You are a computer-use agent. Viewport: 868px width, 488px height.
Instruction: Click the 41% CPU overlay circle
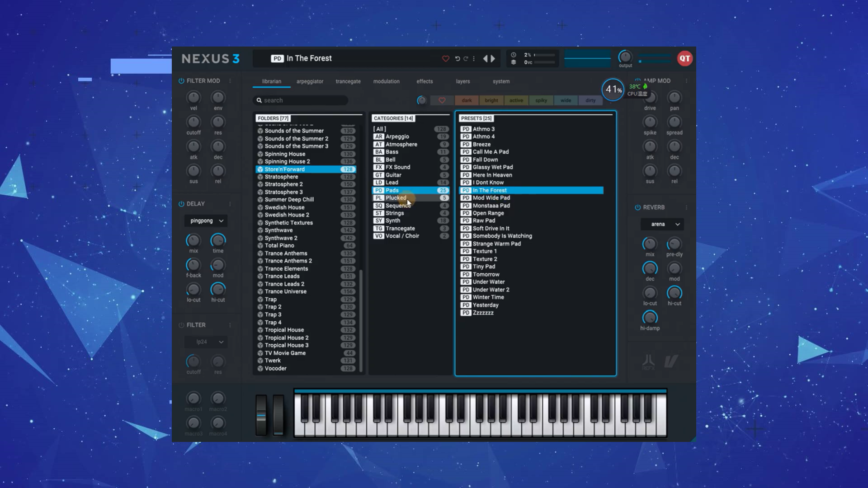tap(613, 89)
